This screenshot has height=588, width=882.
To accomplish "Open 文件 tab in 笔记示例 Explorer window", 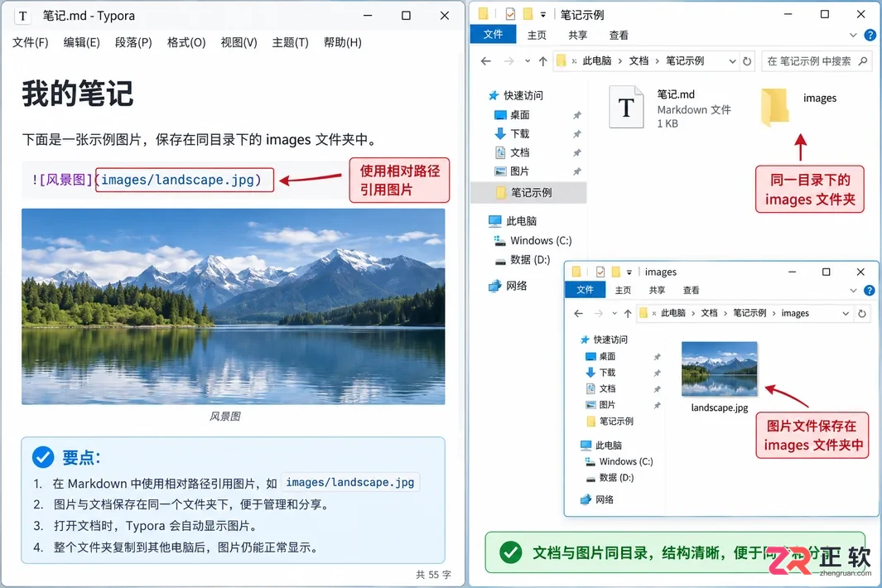I will (493, 34).
